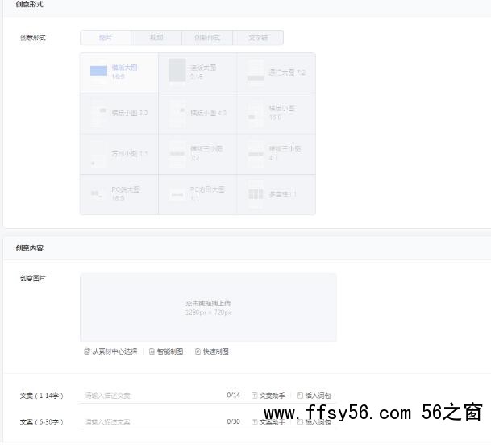
Task: Choose the PC端大图 16:9 format card
Action: [x=119, y=195]
